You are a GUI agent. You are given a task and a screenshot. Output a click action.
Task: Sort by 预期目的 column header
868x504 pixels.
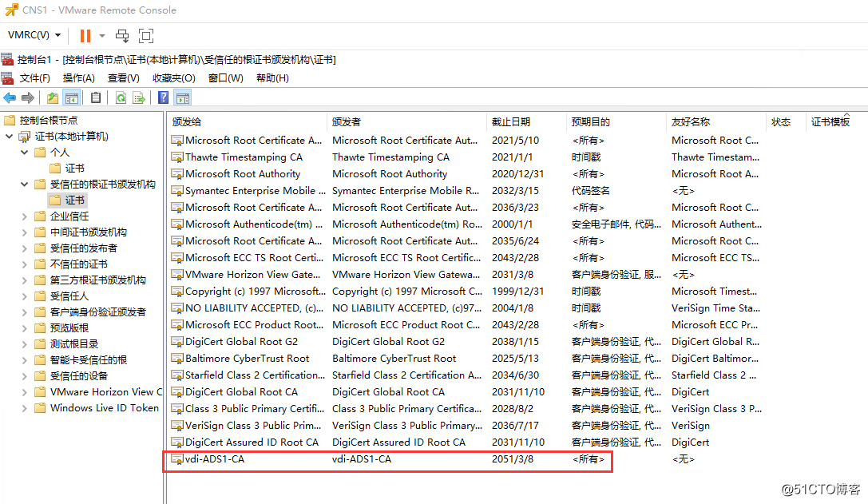point(616,122)
